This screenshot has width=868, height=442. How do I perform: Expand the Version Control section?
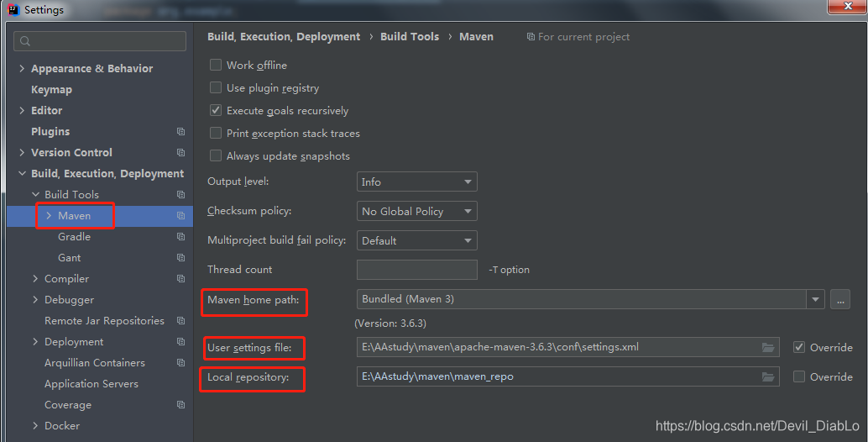[22, 152]
